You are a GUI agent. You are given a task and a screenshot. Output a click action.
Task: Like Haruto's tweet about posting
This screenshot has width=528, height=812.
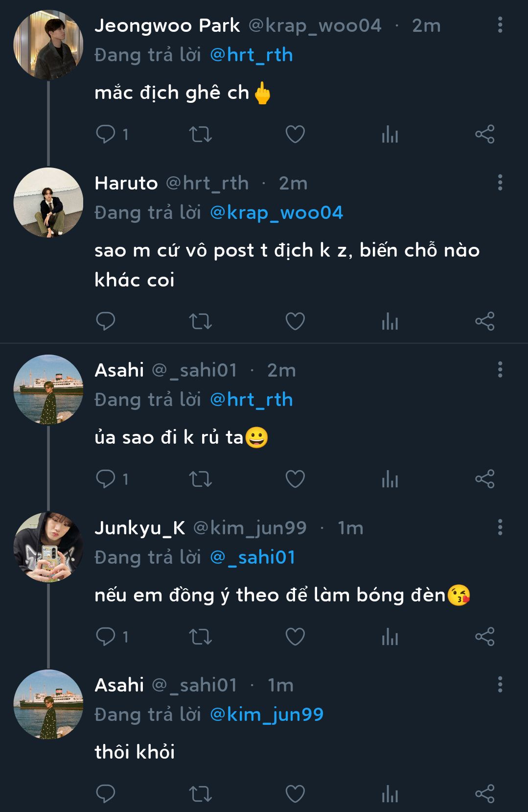coord(295,321)
